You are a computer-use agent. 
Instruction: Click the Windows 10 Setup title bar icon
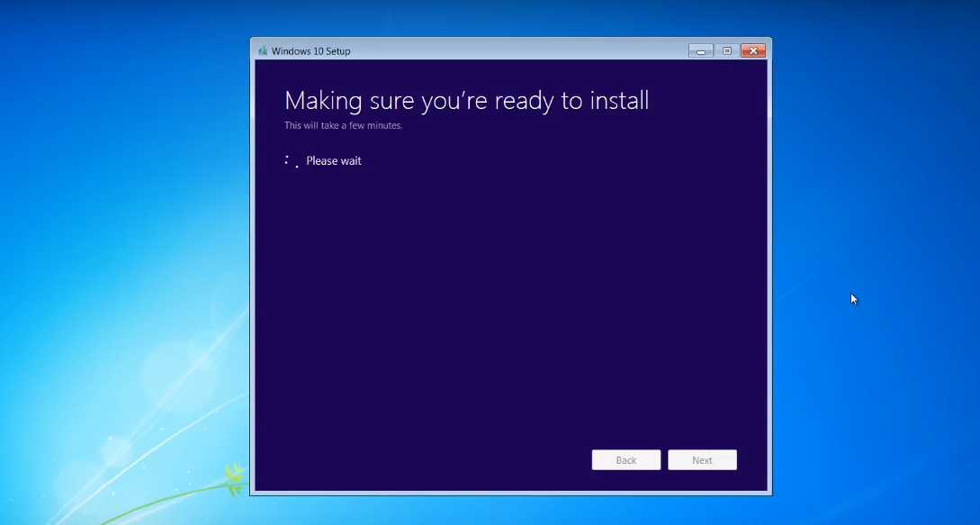[x=263, y=51]
